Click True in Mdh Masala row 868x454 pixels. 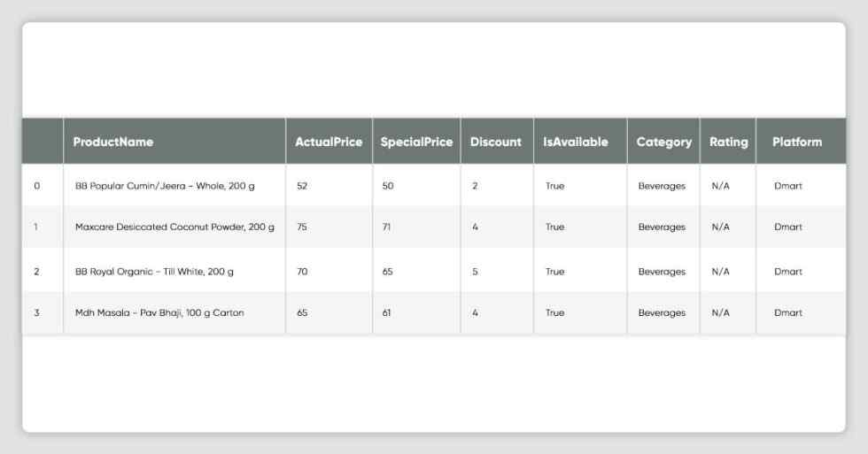coord(554,312)
